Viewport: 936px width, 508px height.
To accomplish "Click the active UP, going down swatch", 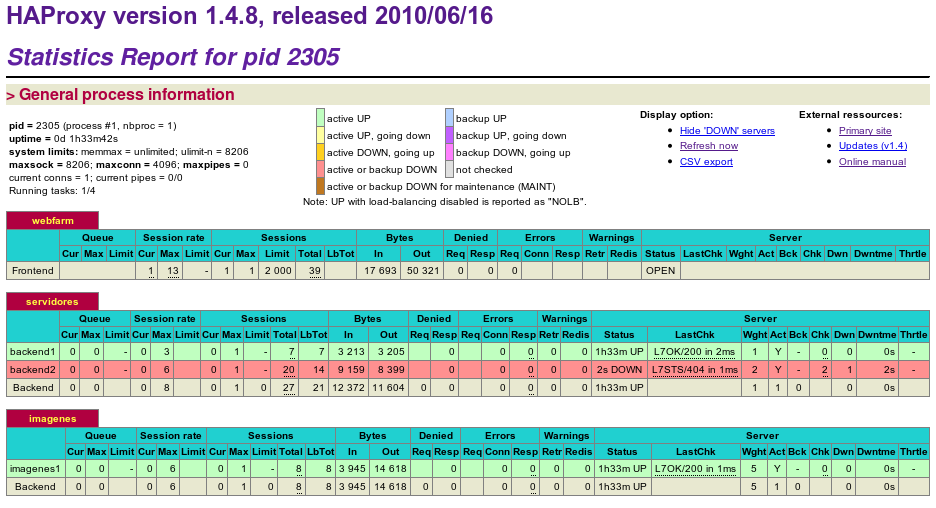I will click(x=321, y=136).
